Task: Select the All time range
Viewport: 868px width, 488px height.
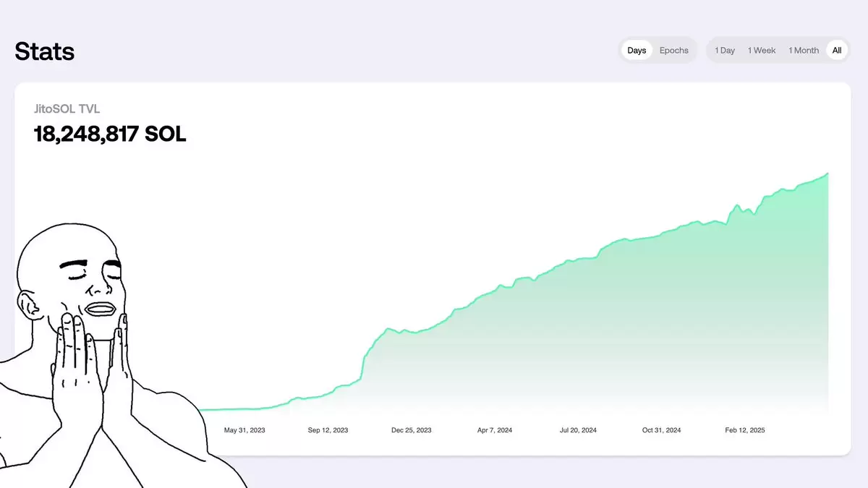Action: [x=837, y=51]
